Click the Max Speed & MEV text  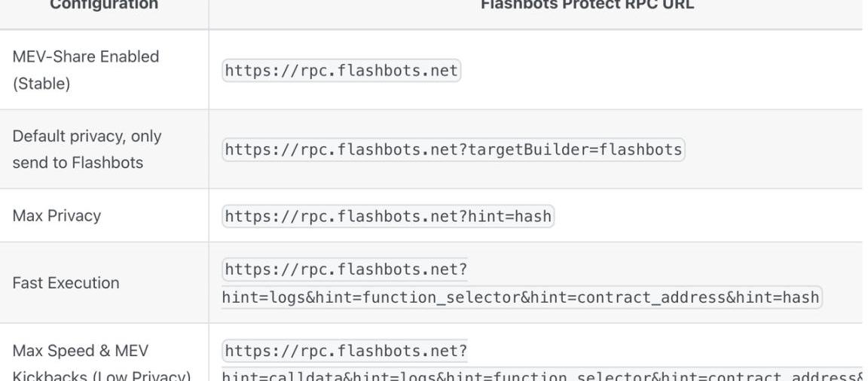81,351
